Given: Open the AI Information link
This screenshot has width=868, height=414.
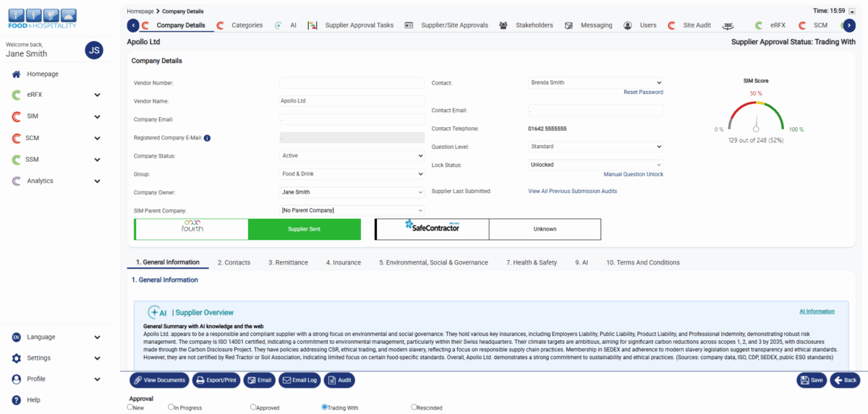Looking at the screenshot, I should coord(817,311).
